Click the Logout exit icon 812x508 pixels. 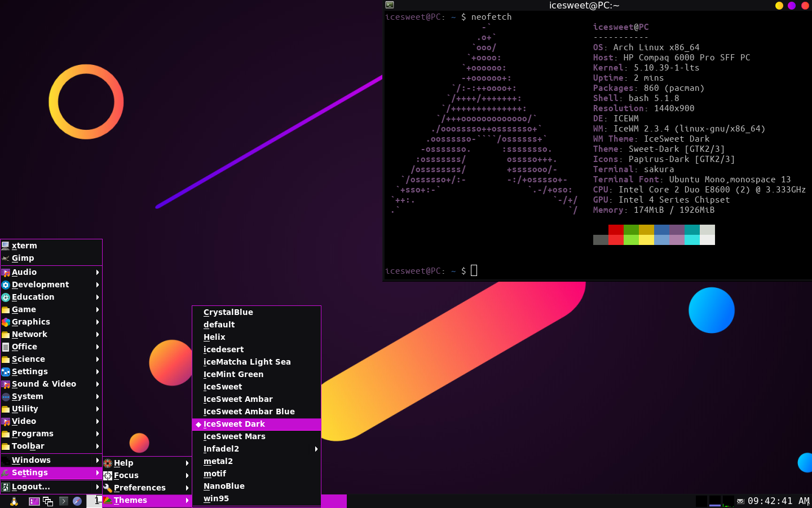click(6, 487)
